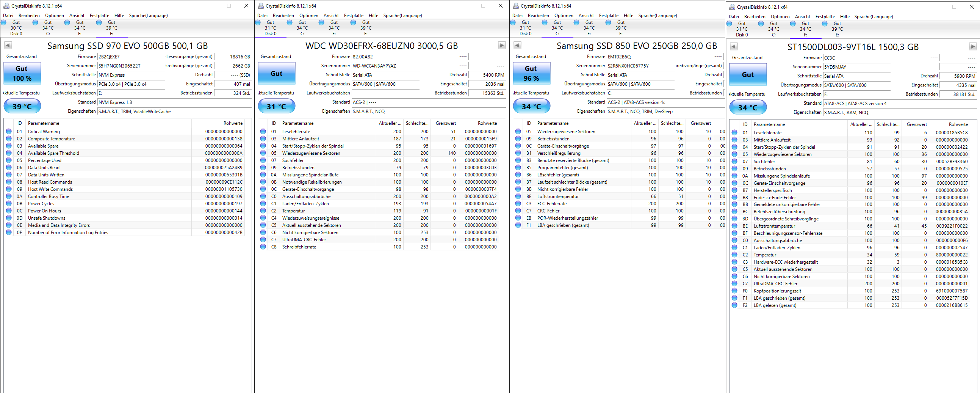This screenshot has height=393, width=980.
Task: Click status orb beside Notwendige Rekalibrierungen row
Action: point(263,182)
